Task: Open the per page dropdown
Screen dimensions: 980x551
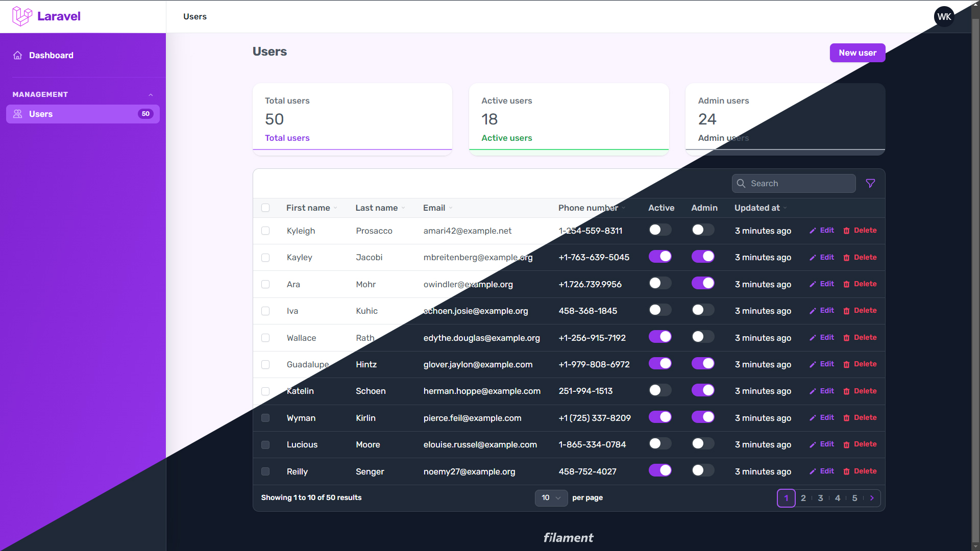Action: coord(551,498)
